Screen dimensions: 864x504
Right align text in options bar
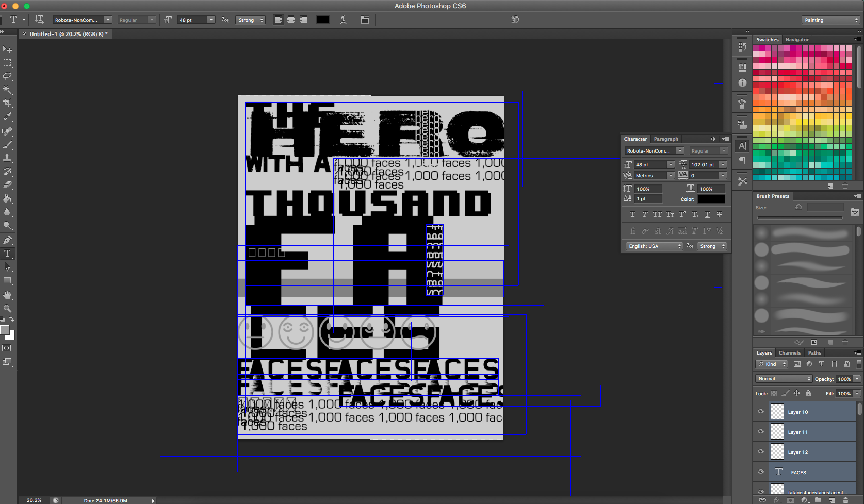pos(303,20)
